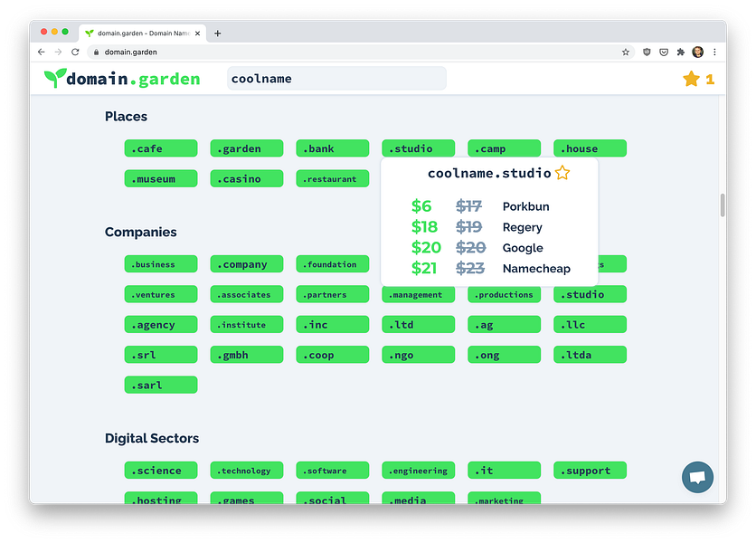Open the chat support bubble
756x543 pixels.
point(697,477)
